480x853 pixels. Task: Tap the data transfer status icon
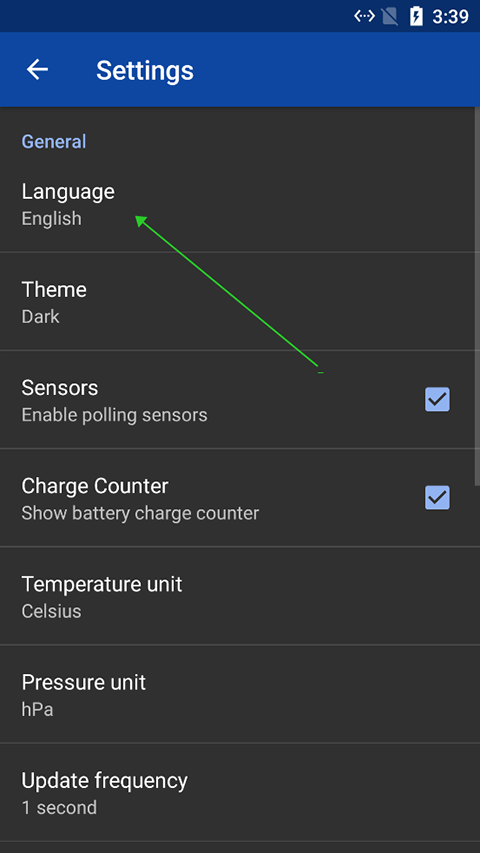364,16
